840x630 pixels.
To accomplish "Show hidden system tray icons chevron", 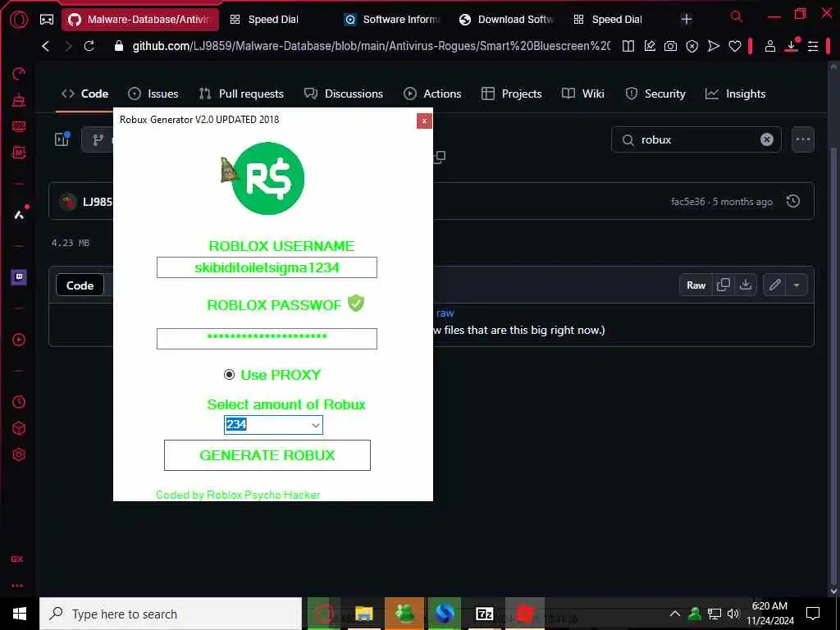I will coord(675,614).
